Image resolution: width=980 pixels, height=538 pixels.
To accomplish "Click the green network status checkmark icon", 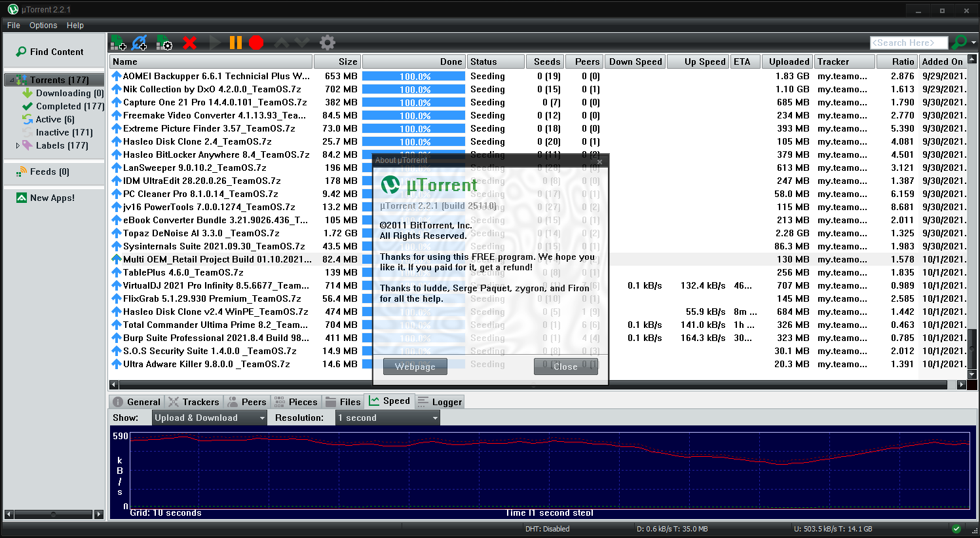I will pyautogui.click(x=956, y=529).
